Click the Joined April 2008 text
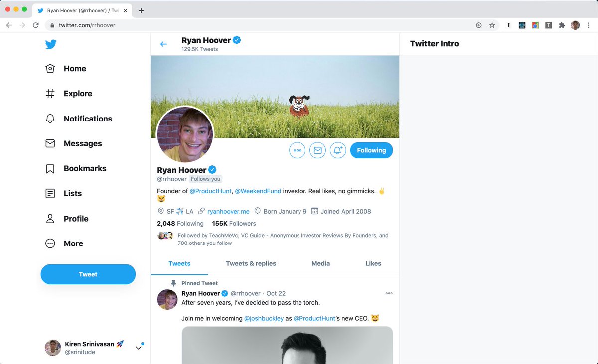Screen dimensions: 598x364 pyautogui.click(x=346, y=211)
